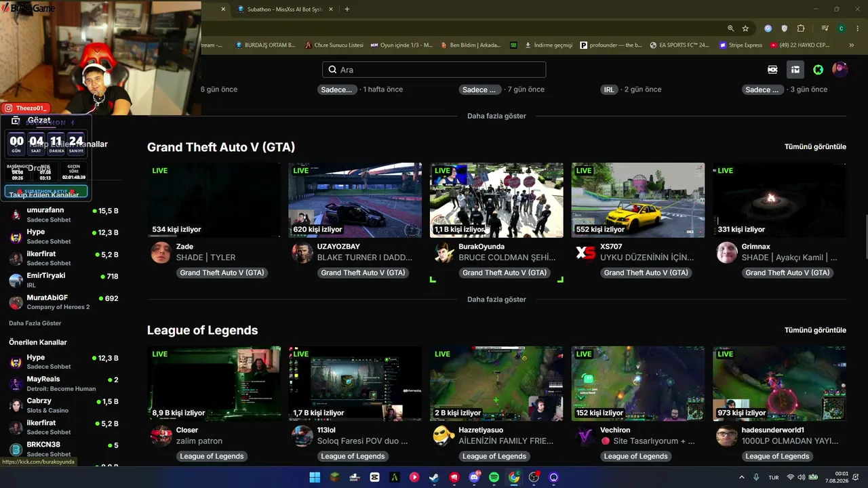Open Spotify from the taskbar
Screen dimensions: 868x488
[494, 477]
